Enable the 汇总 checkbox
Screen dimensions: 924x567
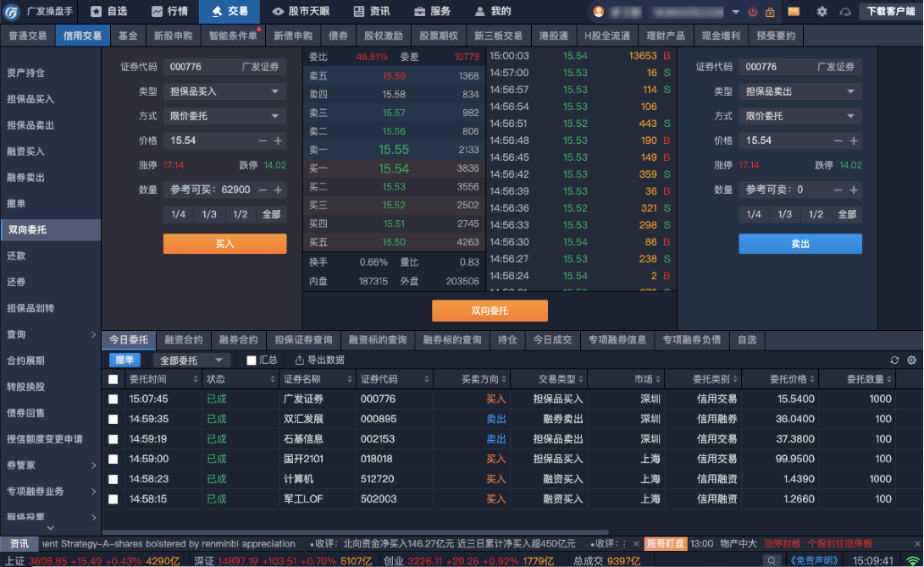coord(252,361)
